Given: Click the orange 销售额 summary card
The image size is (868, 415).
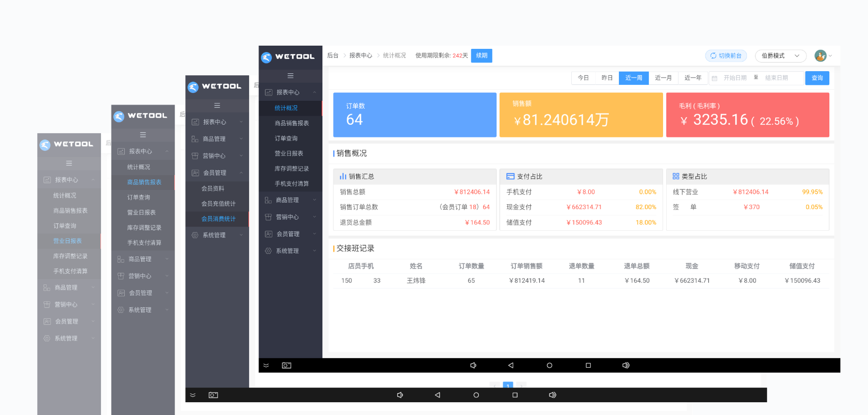Looking at the screenshot, I should pyautogui.click(x=581, y=115).
